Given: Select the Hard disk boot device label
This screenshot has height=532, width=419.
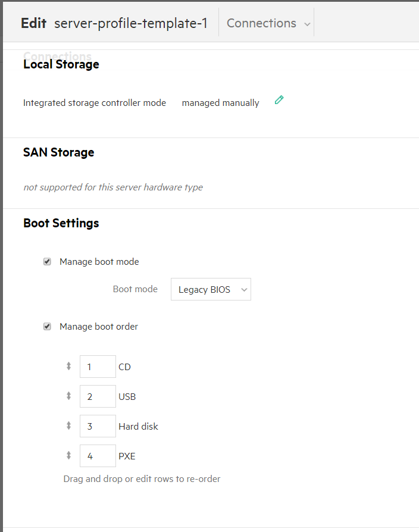Looking at the screenshot, I should [x=138, y=427].
